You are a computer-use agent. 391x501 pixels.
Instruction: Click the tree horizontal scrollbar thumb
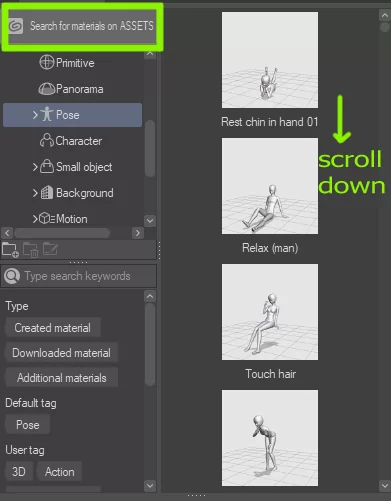pos(62,233)
